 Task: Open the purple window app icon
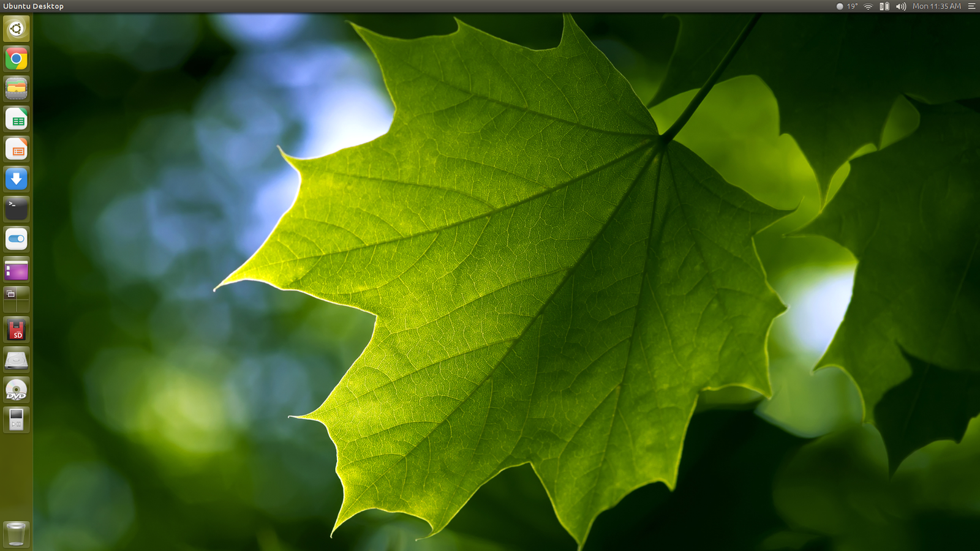tap(17, 269)
